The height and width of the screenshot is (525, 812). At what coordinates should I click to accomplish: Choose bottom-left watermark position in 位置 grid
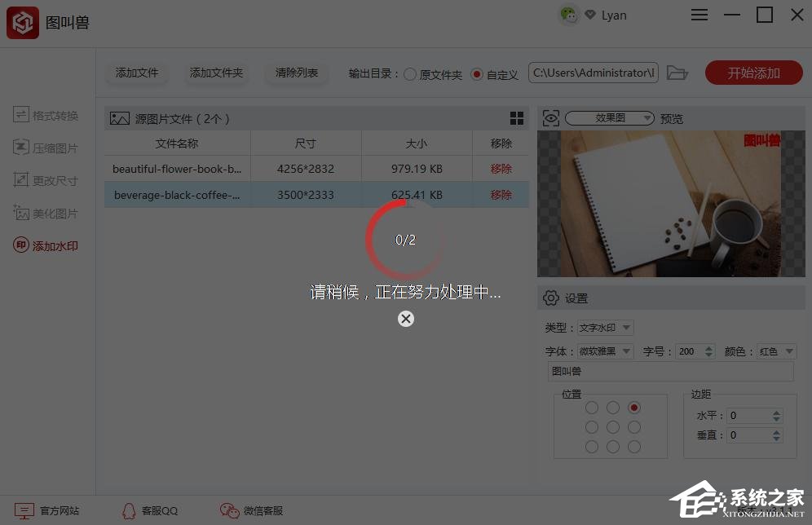point(591,446)
